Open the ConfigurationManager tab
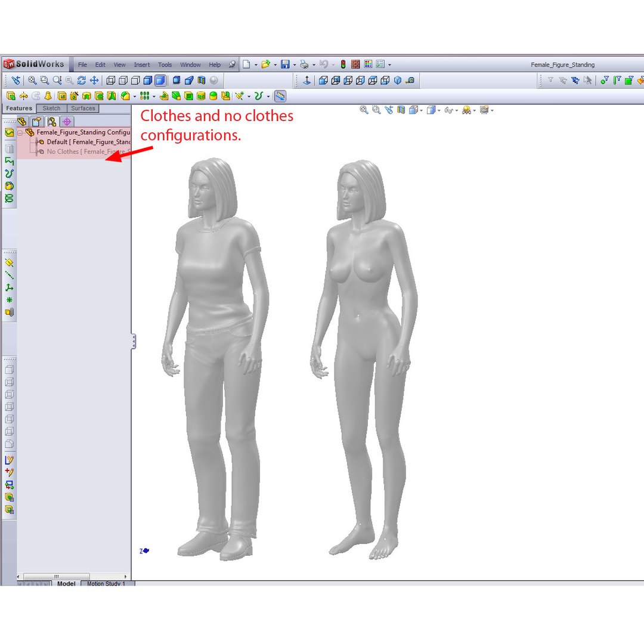Image resolution: width=644 pixels, height=644 pixels. click(51, 122)
